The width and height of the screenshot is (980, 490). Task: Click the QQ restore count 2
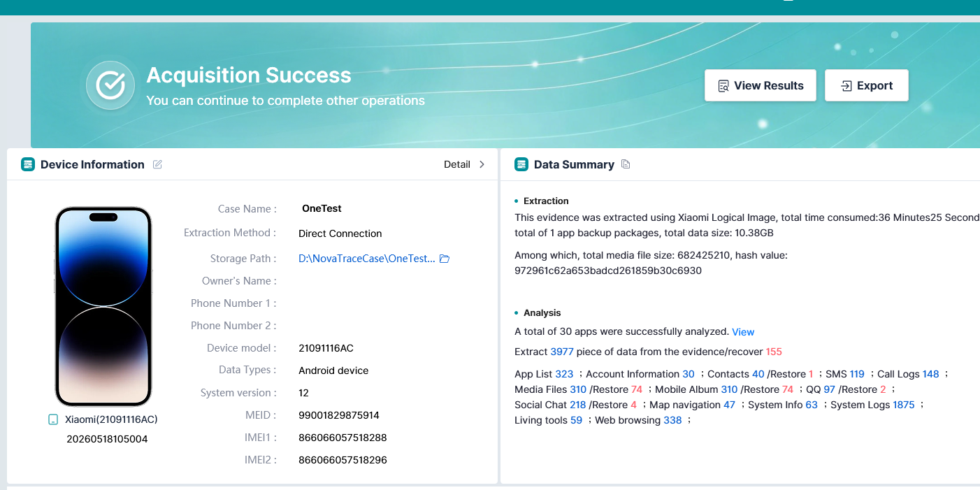(883, 389)
